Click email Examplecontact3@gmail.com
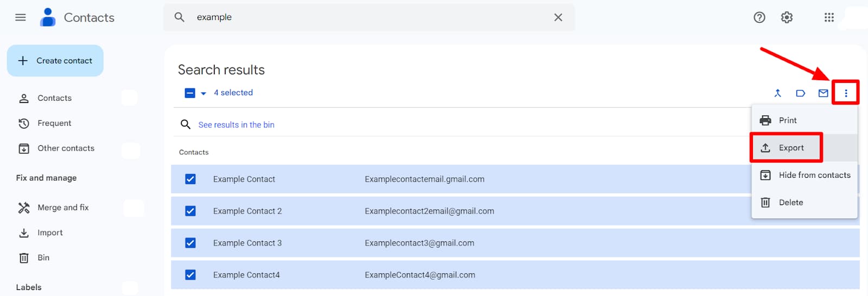The width and height of the screenshot is (868, 296). (419, 243)
